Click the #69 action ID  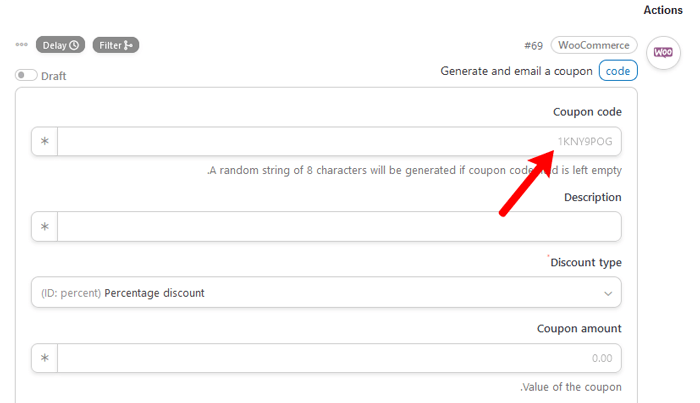[534, 45]
